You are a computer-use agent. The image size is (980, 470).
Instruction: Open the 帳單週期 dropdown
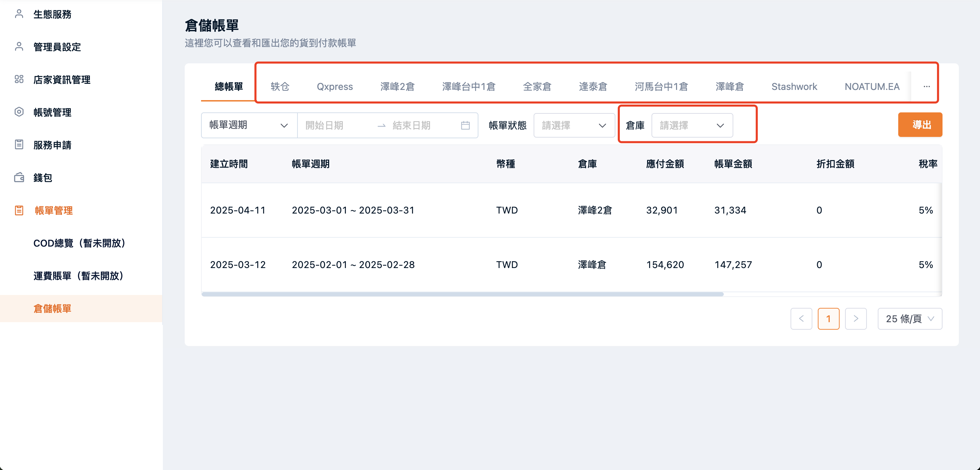pyautogui.click(x=249, y=125)
